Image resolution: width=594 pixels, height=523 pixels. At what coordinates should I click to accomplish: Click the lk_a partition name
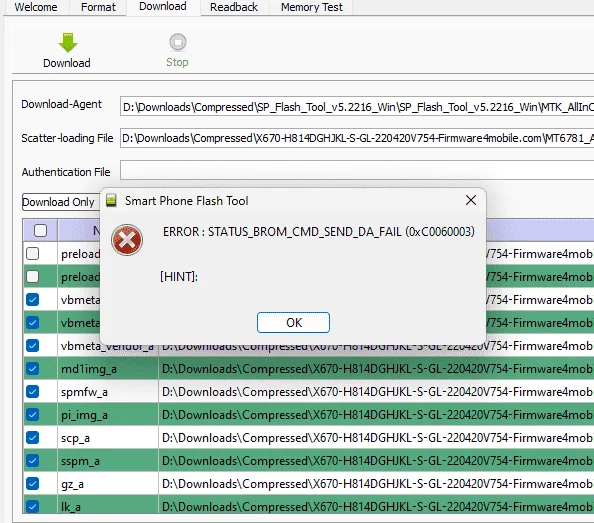point(71,507)
